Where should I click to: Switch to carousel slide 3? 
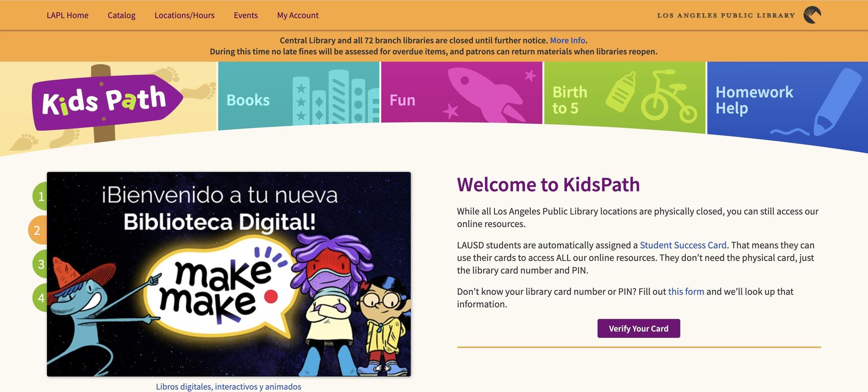point(40,264)
